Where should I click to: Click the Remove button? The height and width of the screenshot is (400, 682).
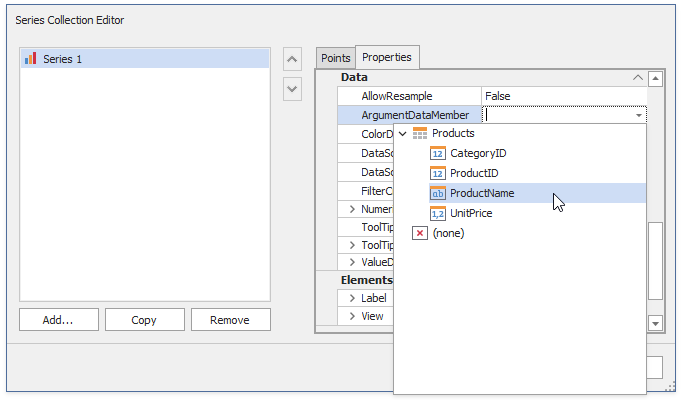pyautogui.click(x=231, y=320)
